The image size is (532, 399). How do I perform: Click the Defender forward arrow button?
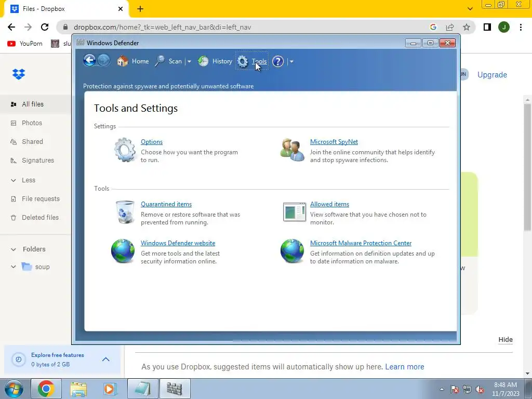click(104, 61)
